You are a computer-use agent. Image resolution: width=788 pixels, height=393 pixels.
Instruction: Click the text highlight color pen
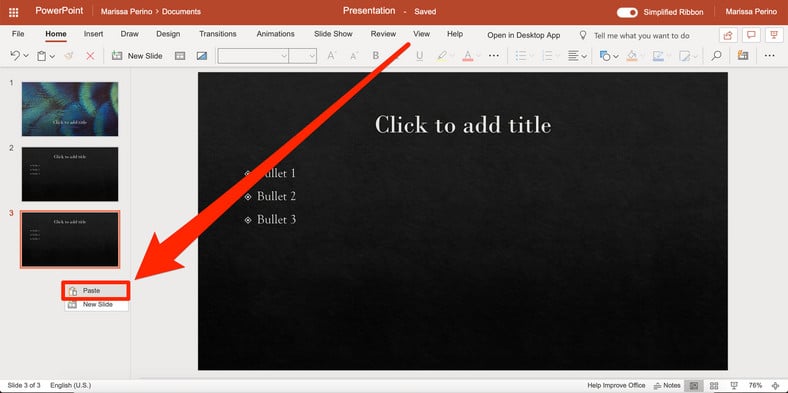(x=441, y=56)
